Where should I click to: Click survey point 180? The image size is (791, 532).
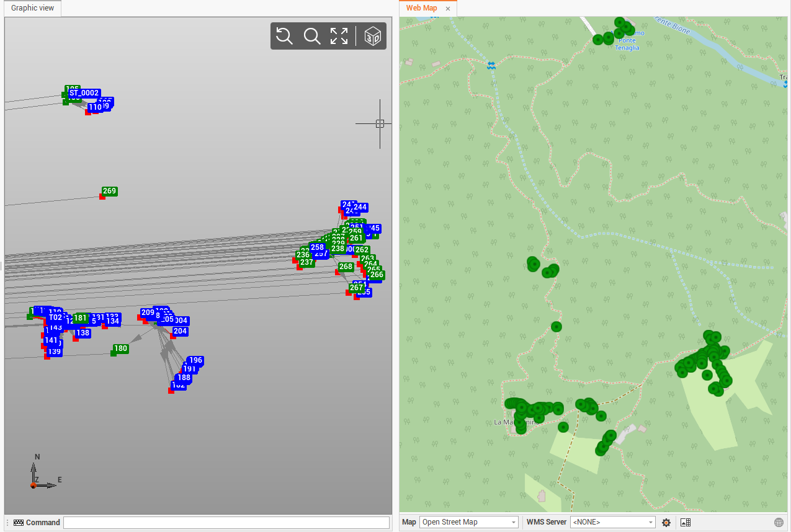[x=120, y=349]
